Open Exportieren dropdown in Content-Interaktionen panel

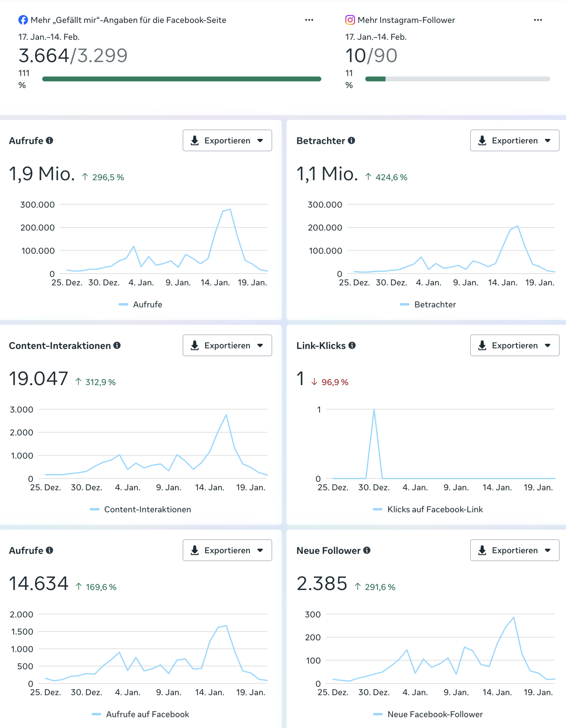(x=227, y=345)
